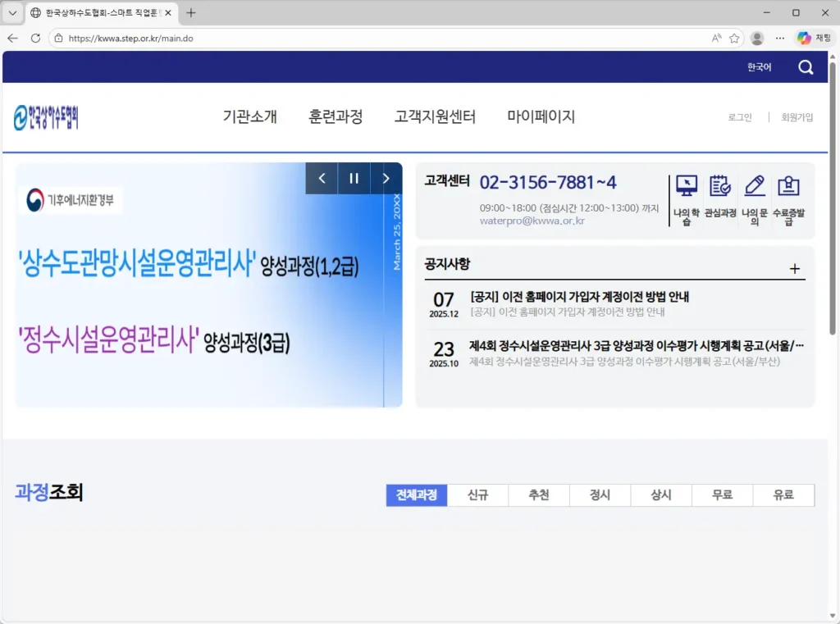This screenshot has width=840, height=624.
Task: Open the 나의학습 monitor icon
Action: [687, 184]
